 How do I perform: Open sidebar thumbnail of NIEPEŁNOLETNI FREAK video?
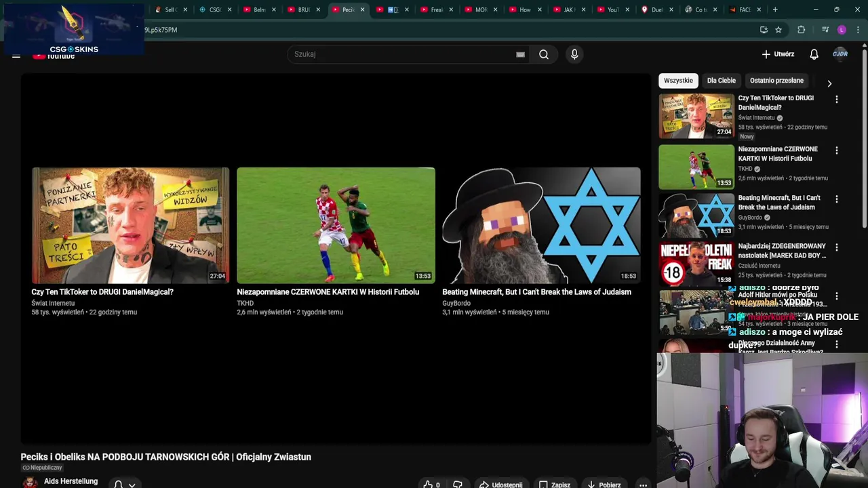pyautogui.click(x=696, y=264)
